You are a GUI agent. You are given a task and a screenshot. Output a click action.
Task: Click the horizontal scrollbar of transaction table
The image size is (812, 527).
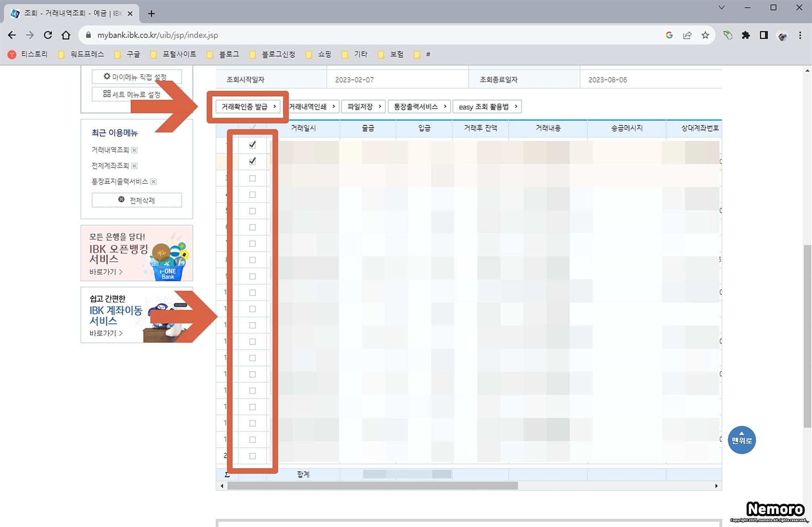(x=372, y=486)
